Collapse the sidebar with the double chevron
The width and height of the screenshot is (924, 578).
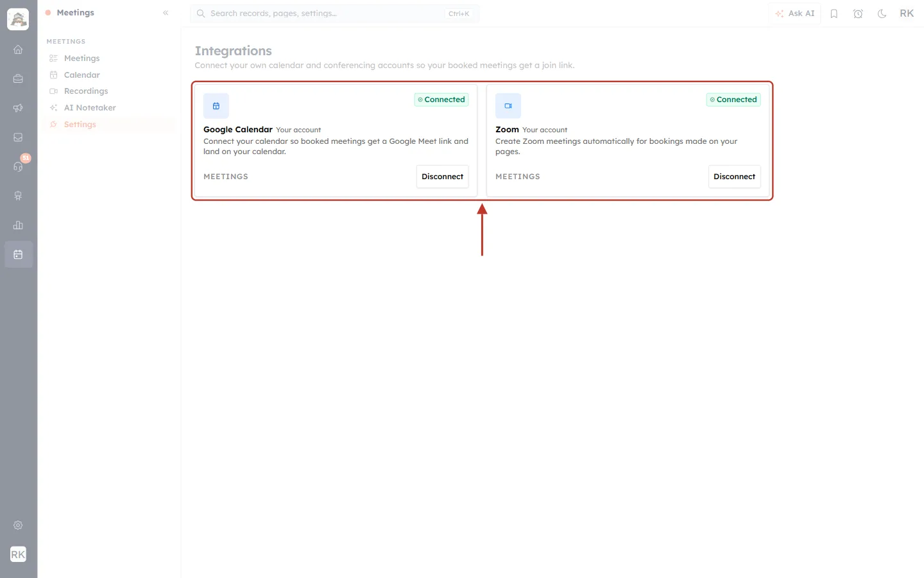[166, 13]
